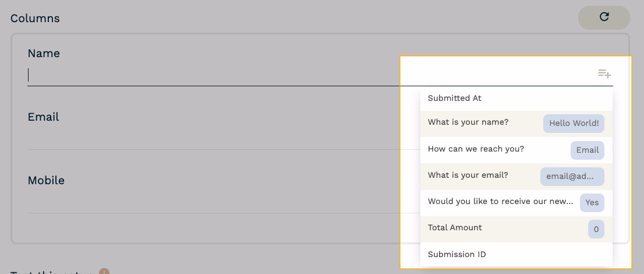Click the Mobile column input field

tap(210, 202)
